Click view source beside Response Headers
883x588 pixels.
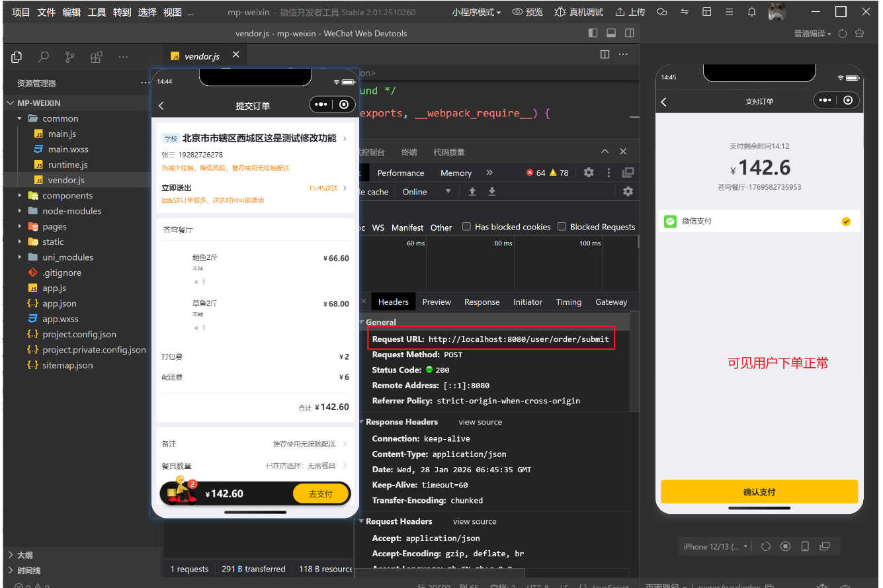(480, 422)
